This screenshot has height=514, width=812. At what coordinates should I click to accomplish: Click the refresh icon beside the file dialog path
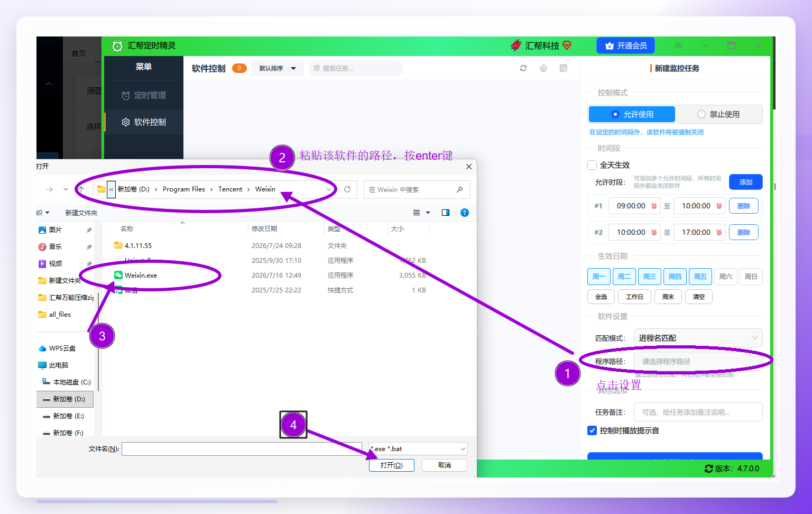347,189
